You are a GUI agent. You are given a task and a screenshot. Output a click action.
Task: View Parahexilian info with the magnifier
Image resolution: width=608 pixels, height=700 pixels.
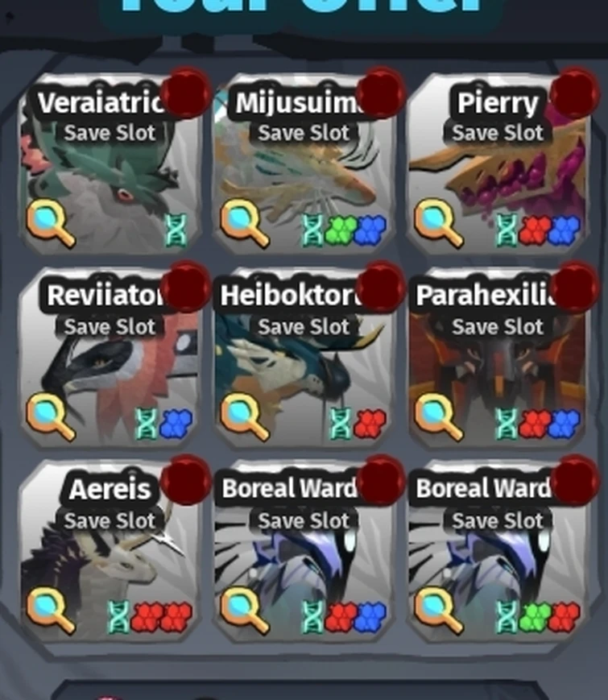438,417
